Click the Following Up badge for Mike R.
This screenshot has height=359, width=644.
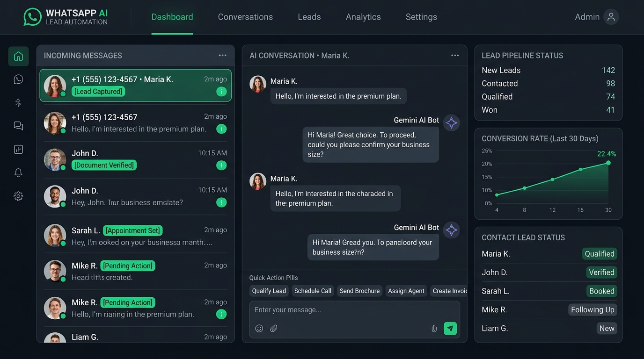593,310
